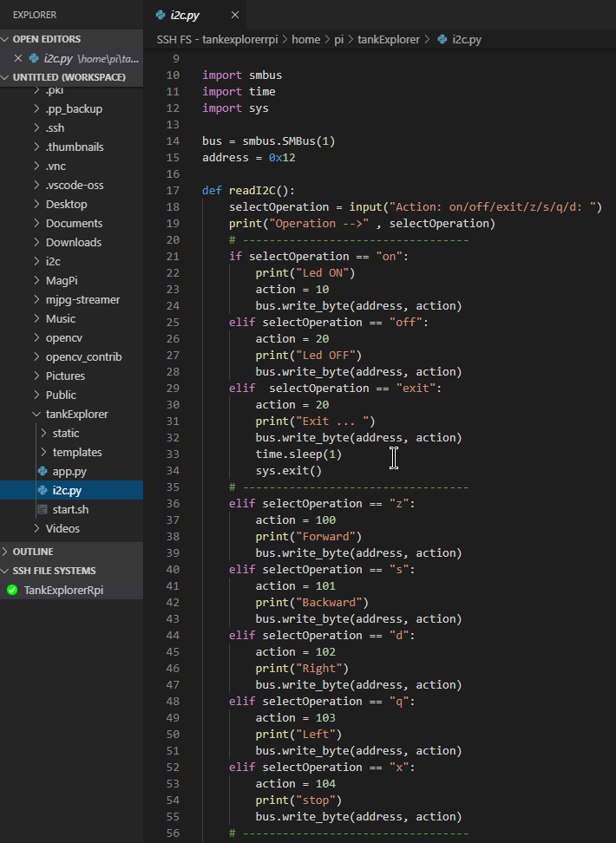Click 'home' in the breadcrumb path
This screenshot has width=616, height=843.
(x=305, y=39)
